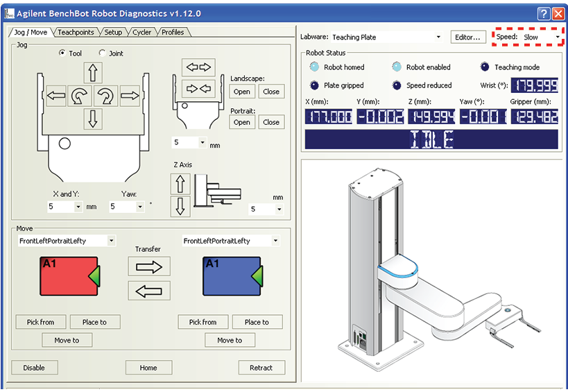
Task: Toggle the Teaching mode indicator
Action: click(x=485, y=67)
